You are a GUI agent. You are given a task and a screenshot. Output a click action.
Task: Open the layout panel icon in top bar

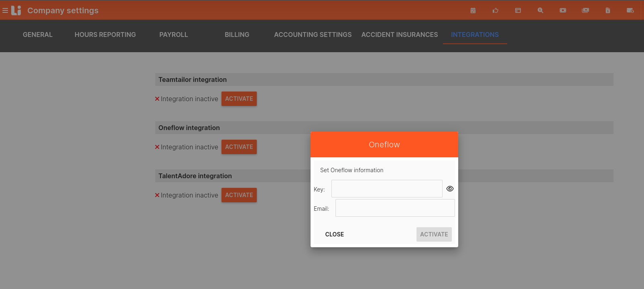click(518, 10)
